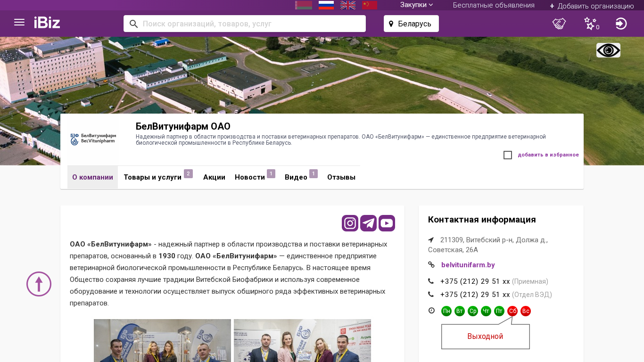Switch language to English flag
The image size is (644, 362).
348,5
